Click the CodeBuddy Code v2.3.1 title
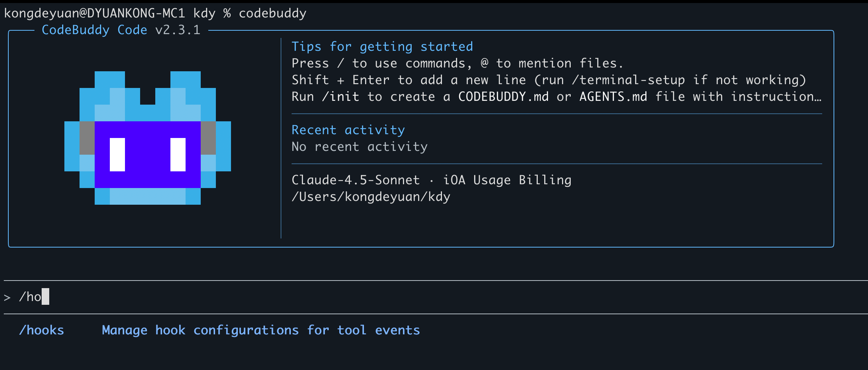 click(x=121, y=30)
